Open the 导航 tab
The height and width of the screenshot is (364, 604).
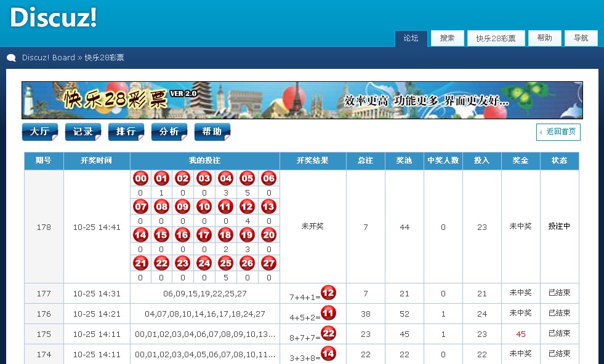pos(581,38)
